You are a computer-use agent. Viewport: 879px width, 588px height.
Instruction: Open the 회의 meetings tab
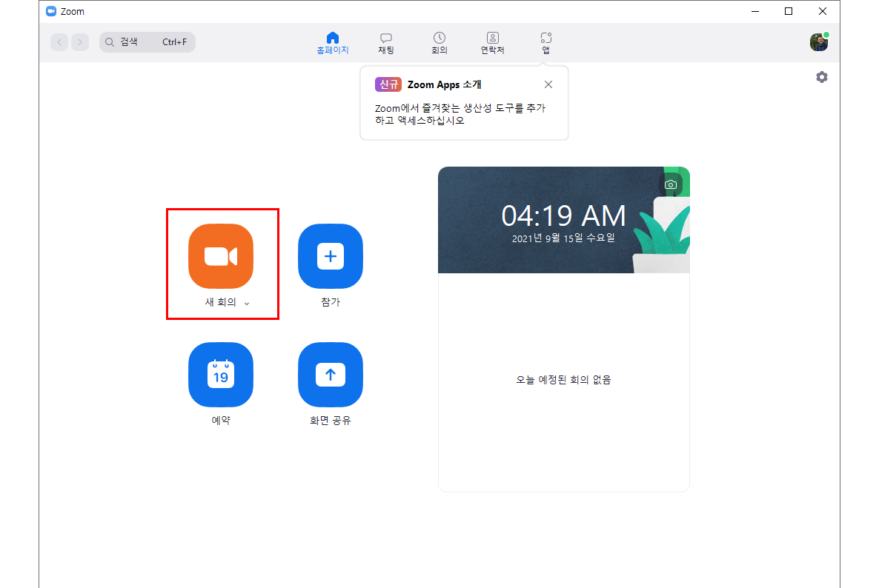(x=439, y=42)
